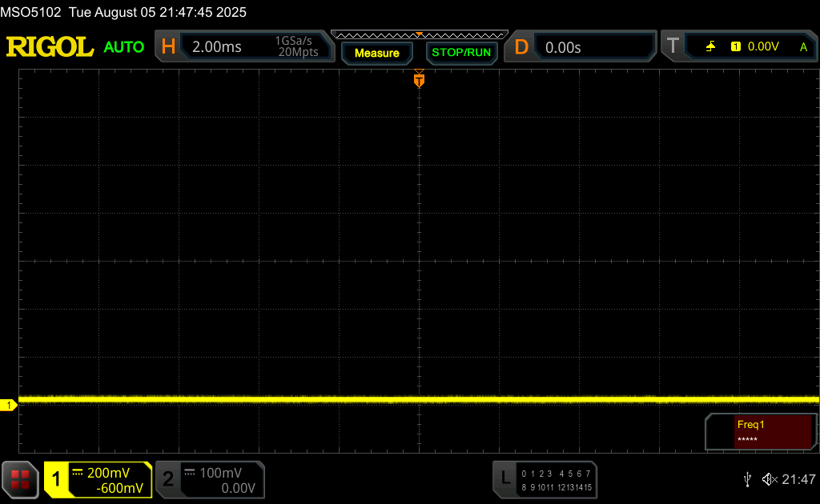Viewport: 820px width, 504px height.
Task: Click the channel 2 DC coupling icon
Action: click(190, 473)
